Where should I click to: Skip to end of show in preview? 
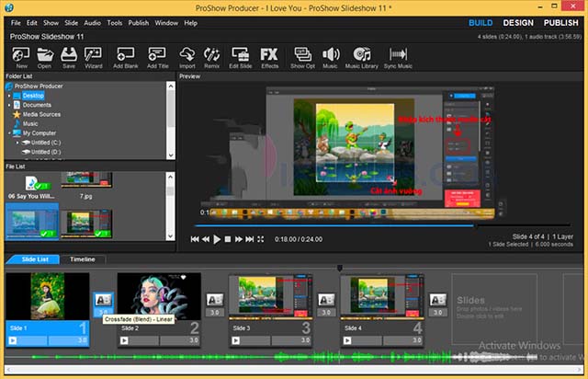249,239
